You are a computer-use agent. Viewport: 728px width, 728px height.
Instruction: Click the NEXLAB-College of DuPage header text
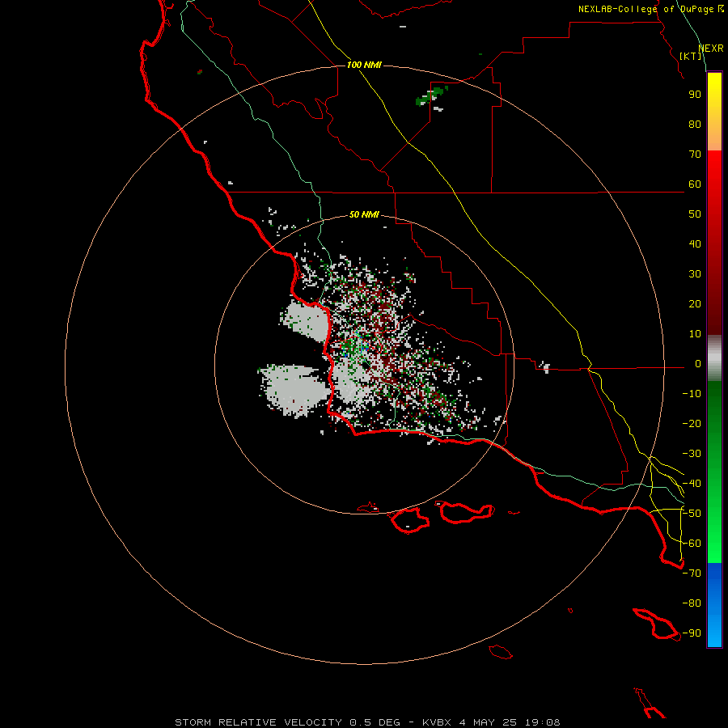650,9
